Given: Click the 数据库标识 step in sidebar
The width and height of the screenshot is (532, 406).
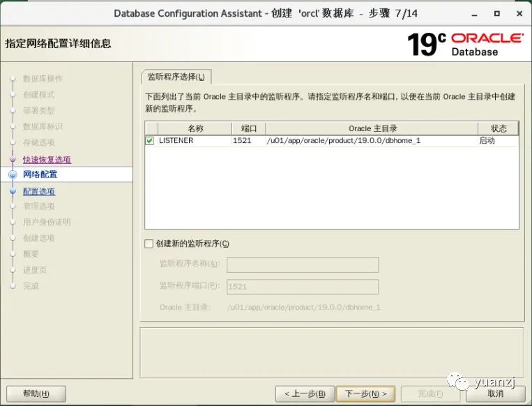Looking at the screenshot, I should pos(43,127).
